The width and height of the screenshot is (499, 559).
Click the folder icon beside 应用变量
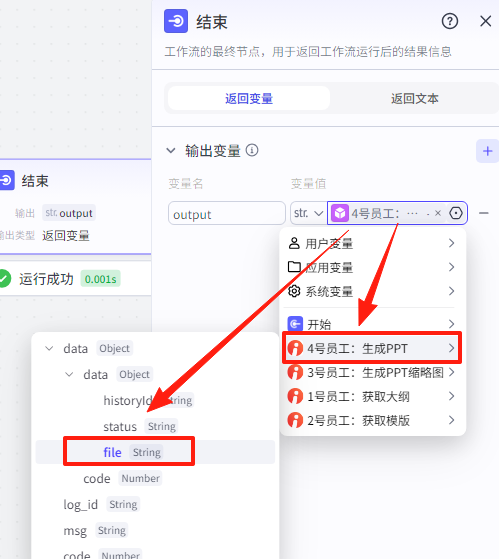click(x=294, y=267)
